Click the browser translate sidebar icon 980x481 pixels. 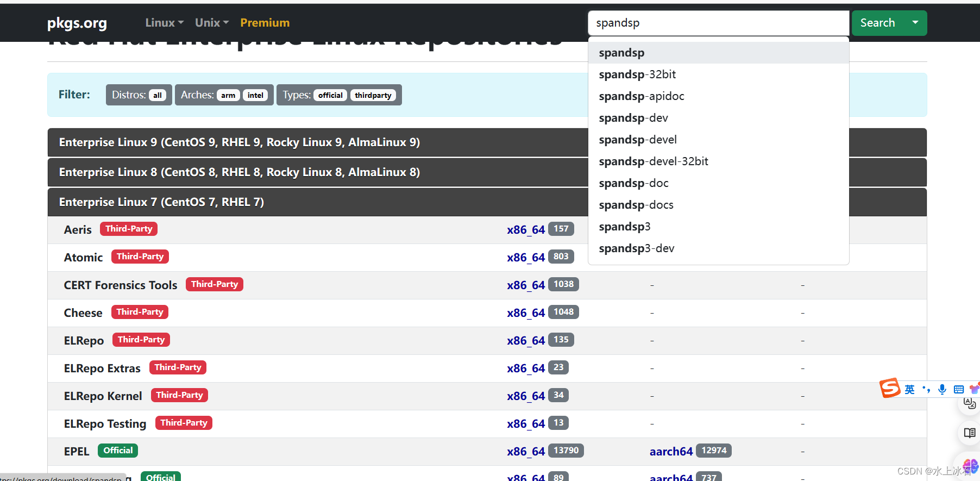point(970,403)
